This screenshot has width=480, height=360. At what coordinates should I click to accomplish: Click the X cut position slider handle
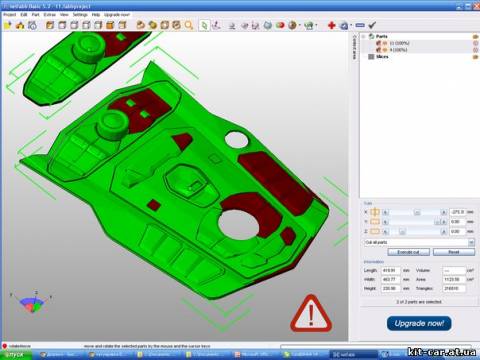pos(417,212)
